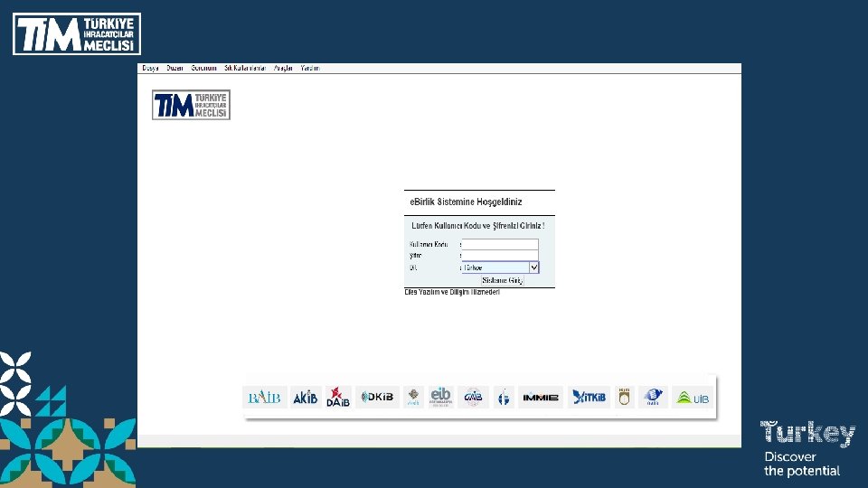Viewport: 868px width, 488px height.
Task: Click the eBirlik Sistemine Hoşgeldiniz heading
Action: click(466, 202)
